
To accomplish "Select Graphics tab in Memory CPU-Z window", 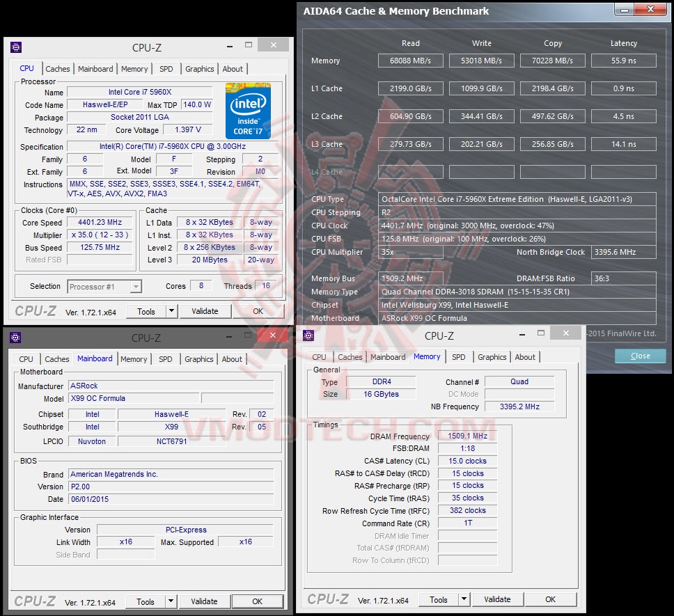I will click(492, 357).
